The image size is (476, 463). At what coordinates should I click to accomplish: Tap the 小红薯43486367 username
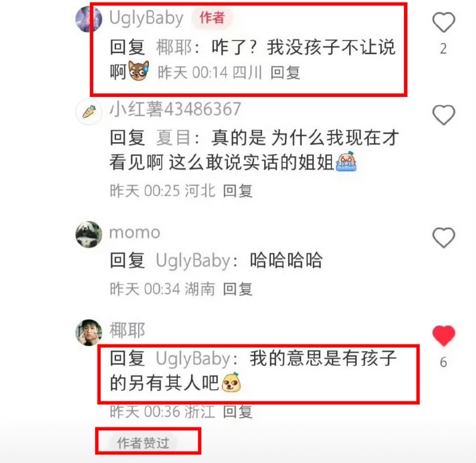[x=176, y=110]
